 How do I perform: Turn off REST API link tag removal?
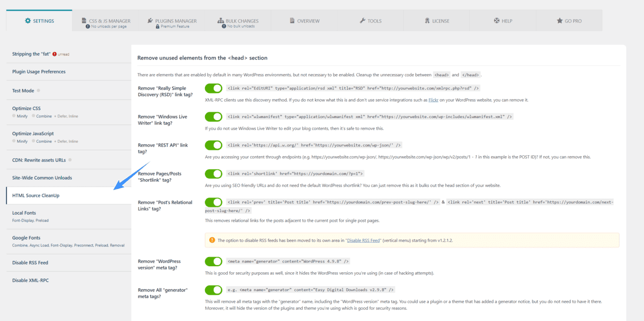[214, 145]
